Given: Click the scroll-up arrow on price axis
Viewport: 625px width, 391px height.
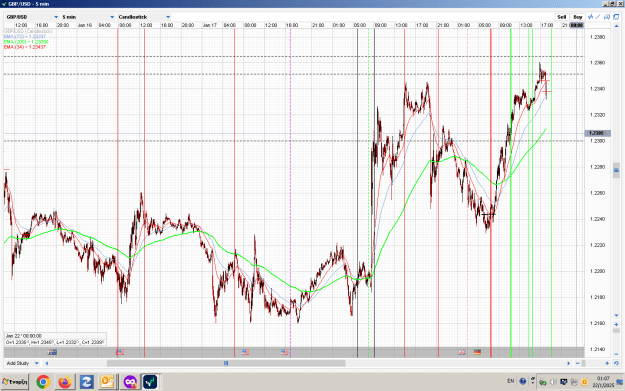Looking at the screenshot, I should (x=616, y=26).
